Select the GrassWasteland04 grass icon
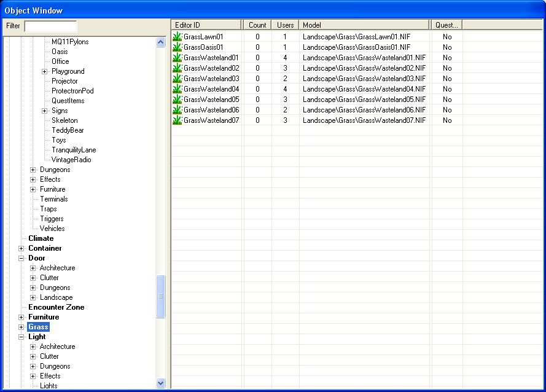Viewport: 546px width, 392px height. pyautogui.click(x=177, y=89)
